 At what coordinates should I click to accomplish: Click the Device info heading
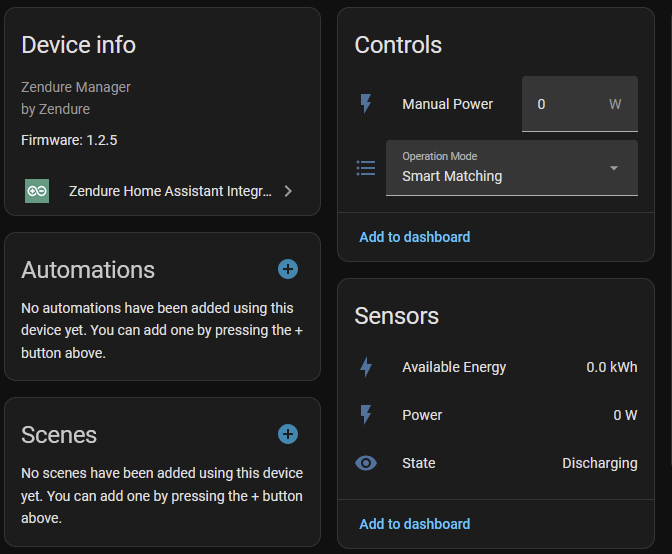point(78,45)
